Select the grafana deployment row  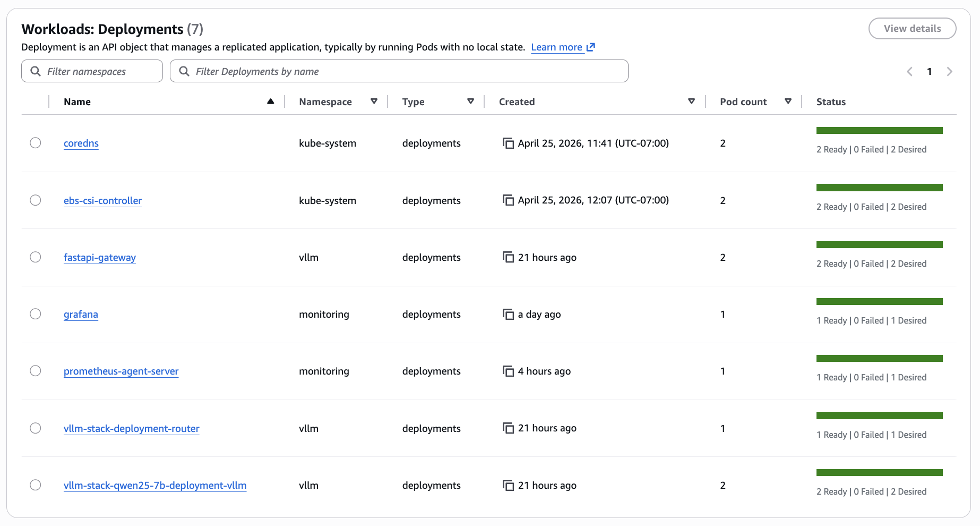click(x=36, y=313)
